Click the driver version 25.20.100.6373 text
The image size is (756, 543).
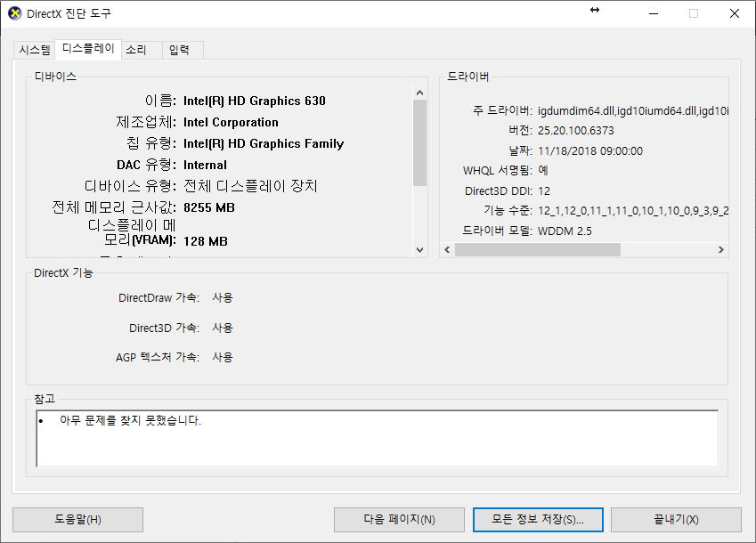pos(576,130)
